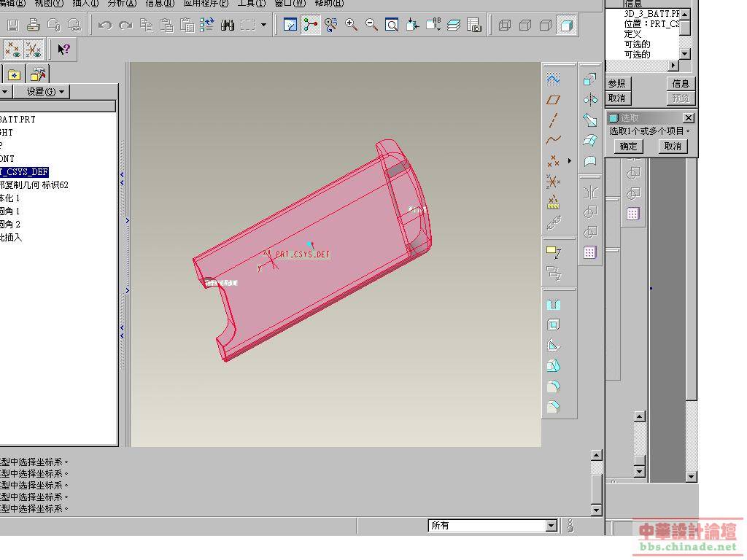Select the mirror tool icon
747x560 pixels.
click(590, 100)
